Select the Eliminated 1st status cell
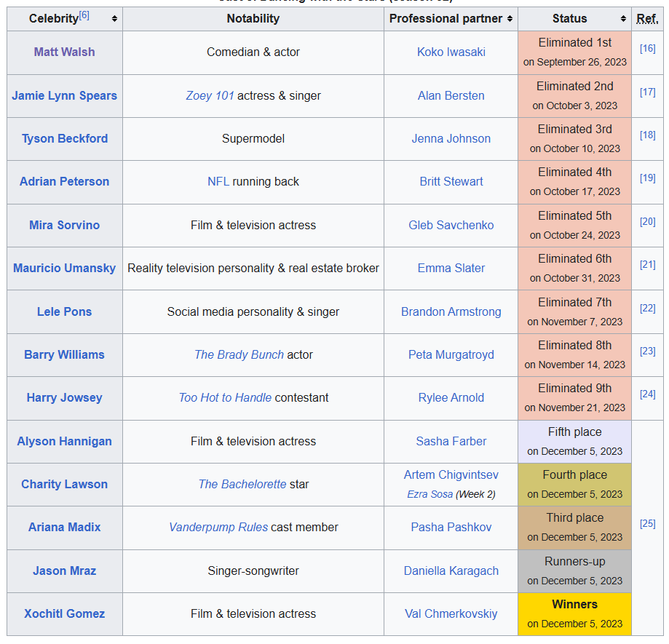Screen dimensions: 669x644 574,52
